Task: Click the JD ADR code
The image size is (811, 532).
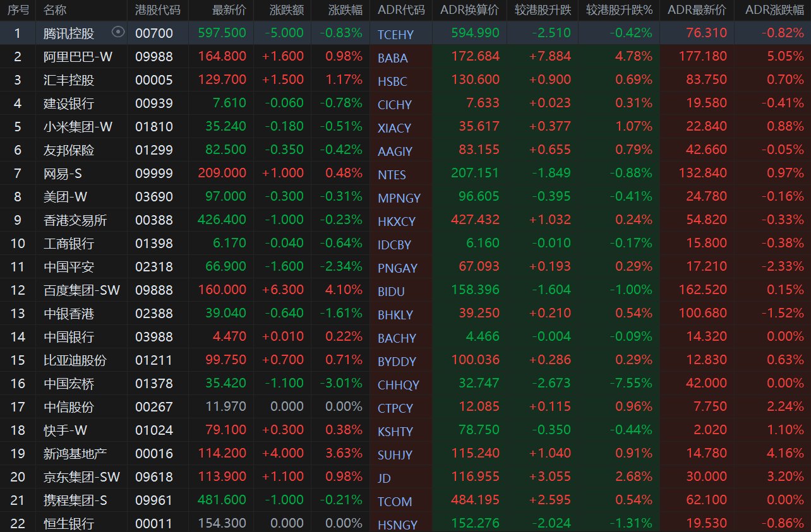Action: (384, 478)
